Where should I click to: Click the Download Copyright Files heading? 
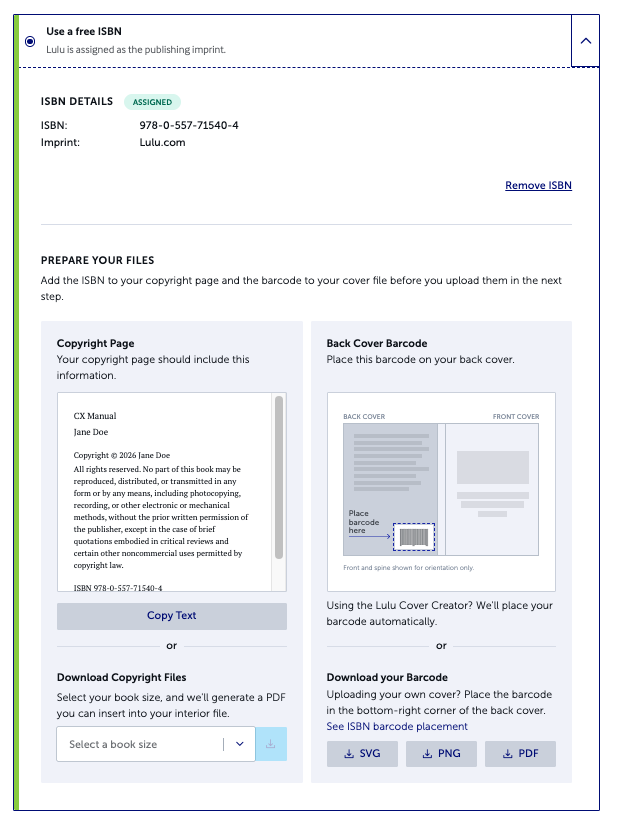(121, 678)
